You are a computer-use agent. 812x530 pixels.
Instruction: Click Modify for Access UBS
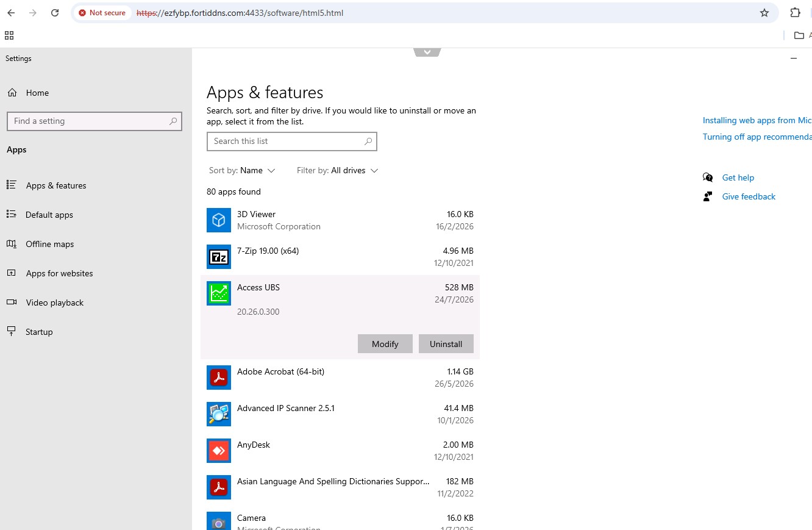(x=385, y=344)
